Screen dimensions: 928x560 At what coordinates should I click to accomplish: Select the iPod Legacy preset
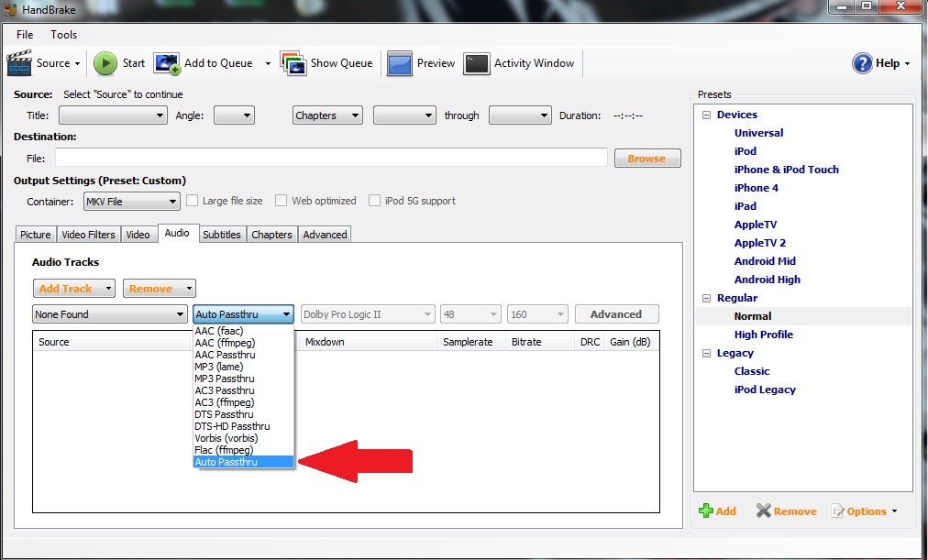click(x=765, y=390)
